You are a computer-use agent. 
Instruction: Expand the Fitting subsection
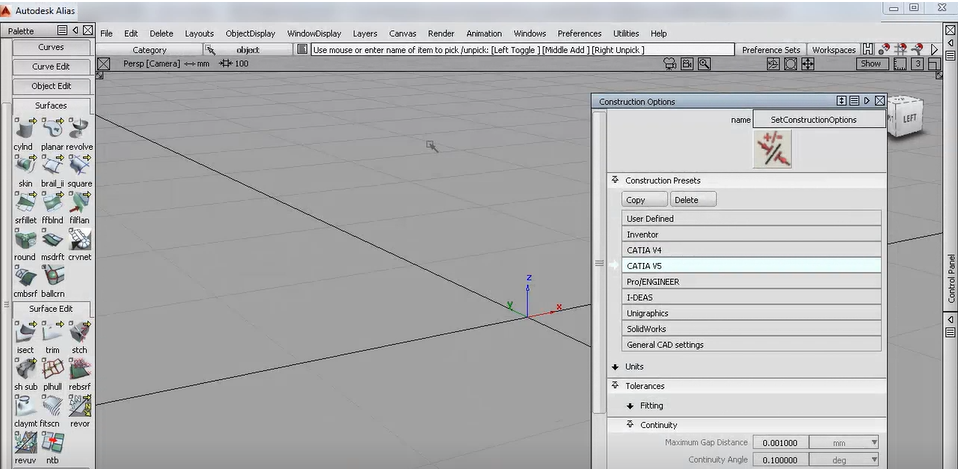click(630, 405)
